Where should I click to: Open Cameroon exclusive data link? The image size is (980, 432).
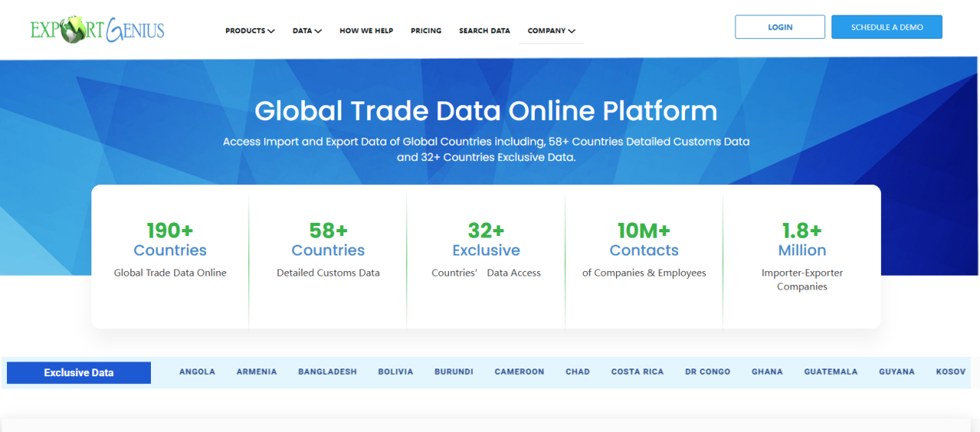tap(519, 372)
